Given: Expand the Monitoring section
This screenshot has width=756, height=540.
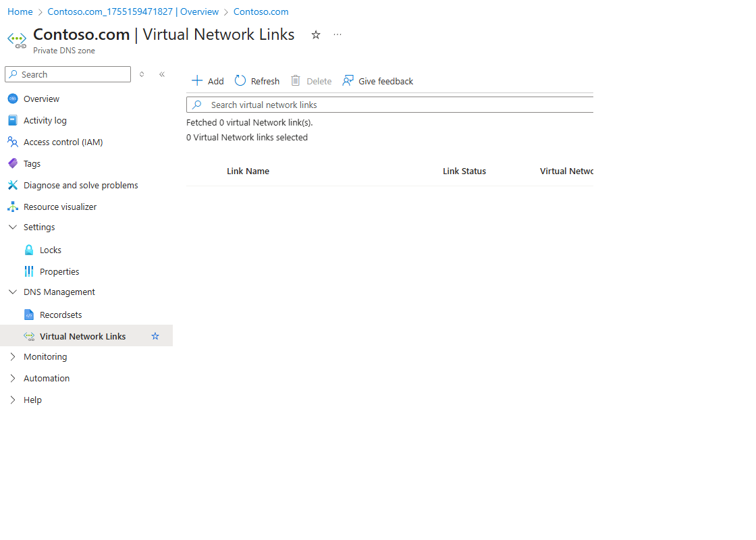Looking at the screenshot, I should [13, 357].
